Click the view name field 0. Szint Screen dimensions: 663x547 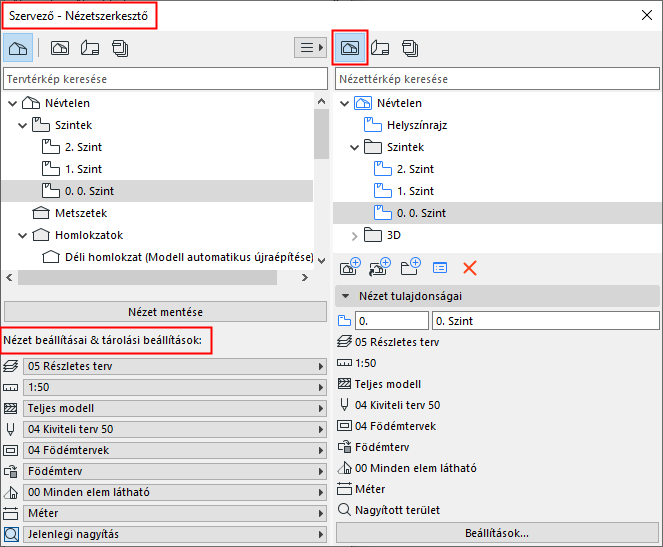pos(545,321)
